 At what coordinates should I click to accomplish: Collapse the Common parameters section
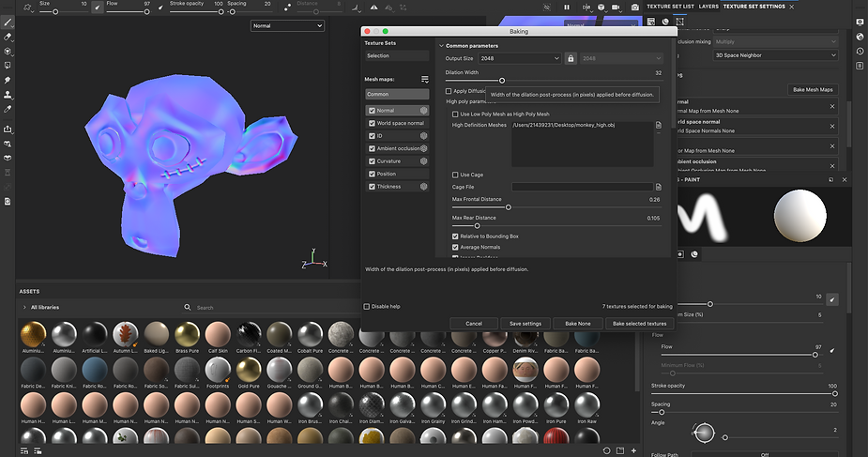441,46
